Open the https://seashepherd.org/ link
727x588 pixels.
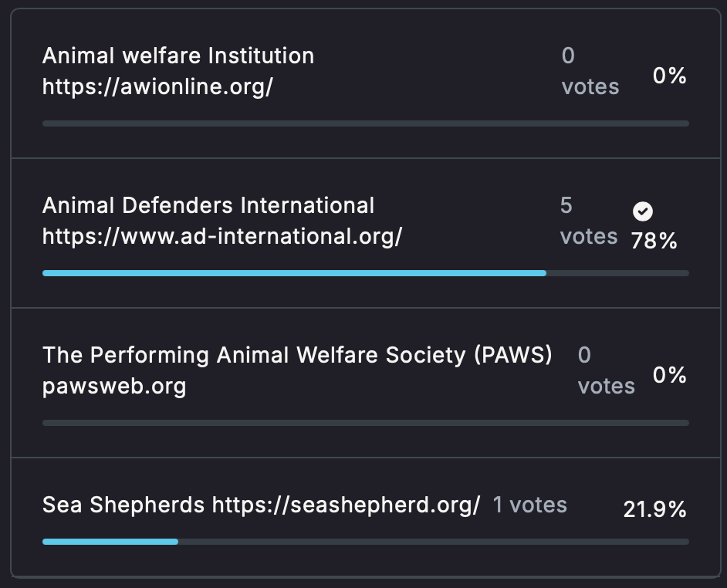[346, 505]
